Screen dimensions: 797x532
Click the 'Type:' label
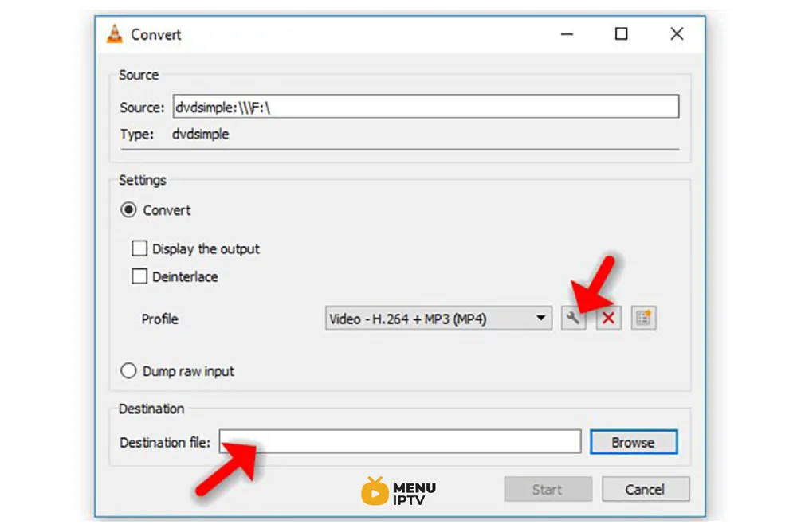pyautogui.click(x=137, y=134)
